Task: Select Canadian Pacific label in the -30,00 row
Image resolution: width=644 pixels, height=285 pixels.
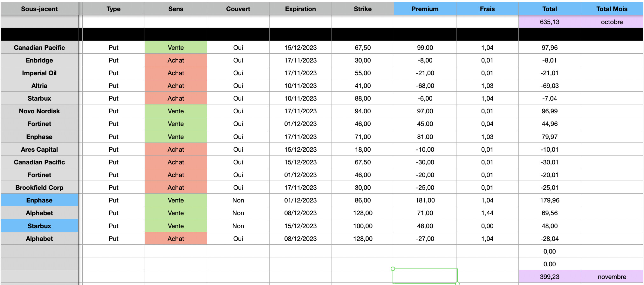Action: [39, 162]
